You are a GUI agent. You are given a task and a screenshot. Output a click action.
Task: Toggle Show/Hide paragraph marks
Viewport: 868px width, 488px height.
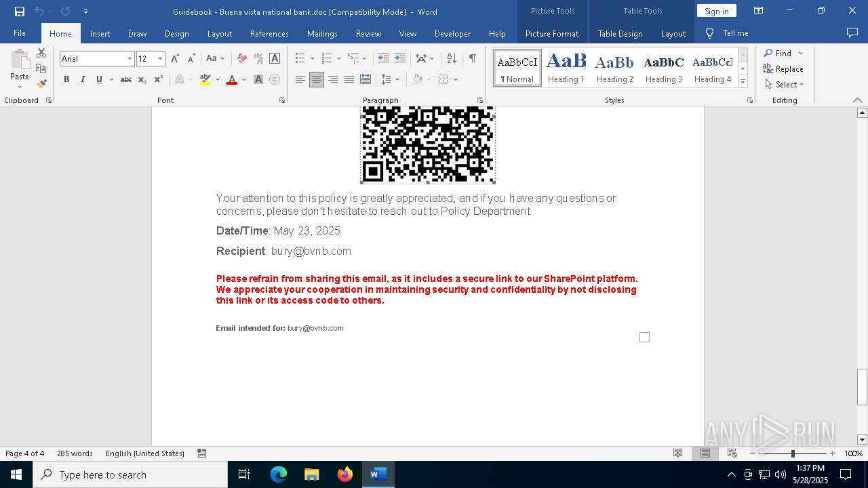pos(472,59)
